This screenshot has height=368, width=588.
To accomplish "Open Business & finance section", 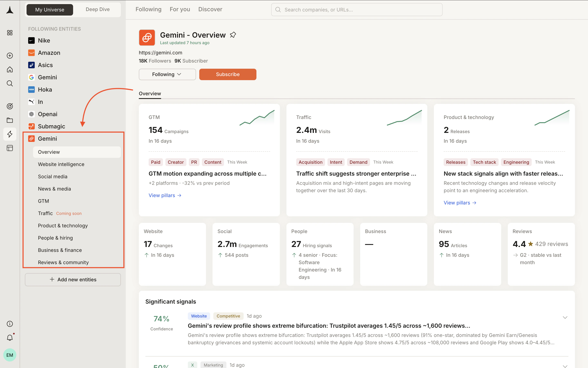I will [x=60, y=250].
